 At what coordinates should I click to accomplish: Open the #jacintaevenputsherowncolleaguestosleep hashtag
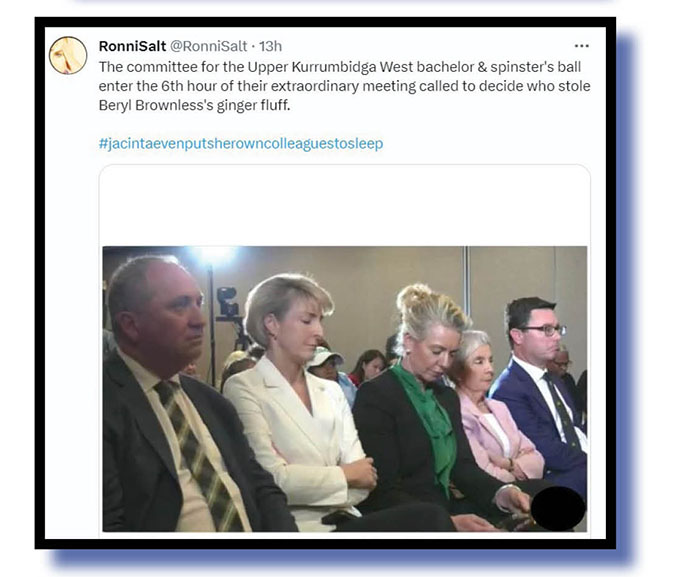point(241,144)
